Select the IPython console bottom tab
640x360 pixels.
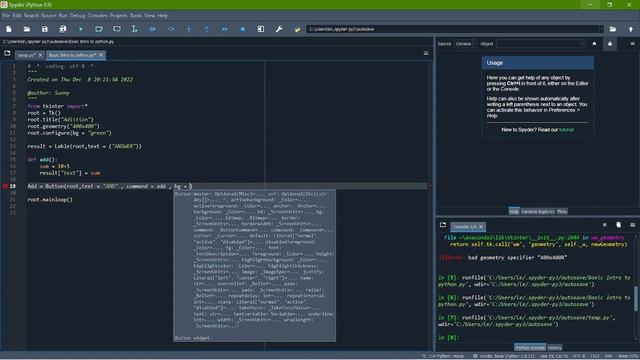coord(529,348)
